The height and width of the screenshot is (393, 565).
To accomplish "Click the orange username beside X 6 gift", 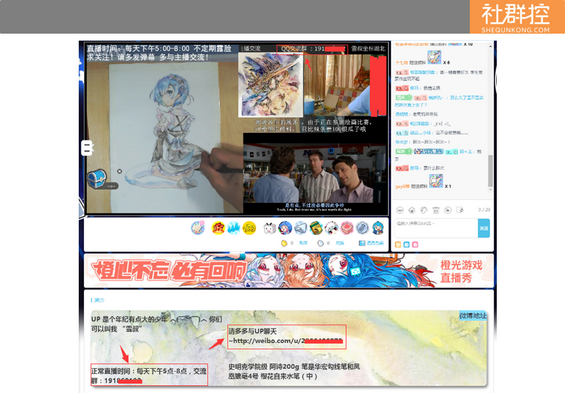I will point(401,62).
